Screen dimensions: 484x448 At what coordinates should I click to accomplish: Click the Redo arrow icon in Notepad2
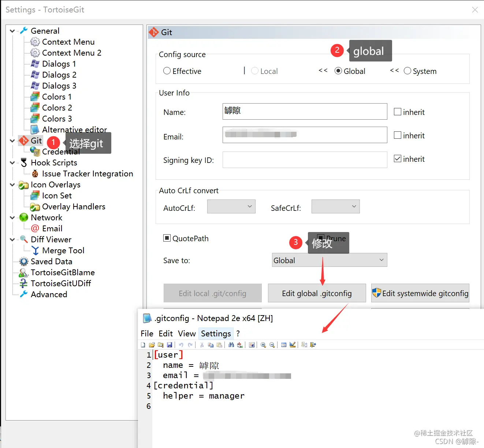click(x=190, y=345)
